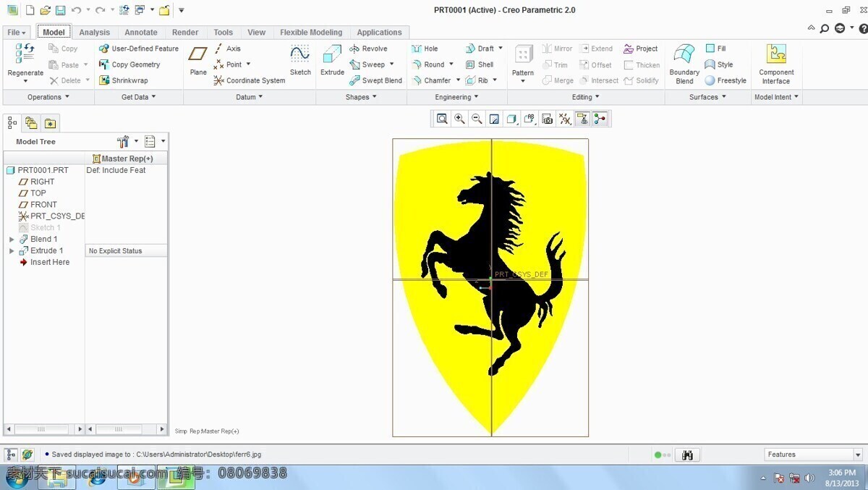Screen dimensions: 868x490
Task: Choose the Style surface tool
Action: (719, 64)
